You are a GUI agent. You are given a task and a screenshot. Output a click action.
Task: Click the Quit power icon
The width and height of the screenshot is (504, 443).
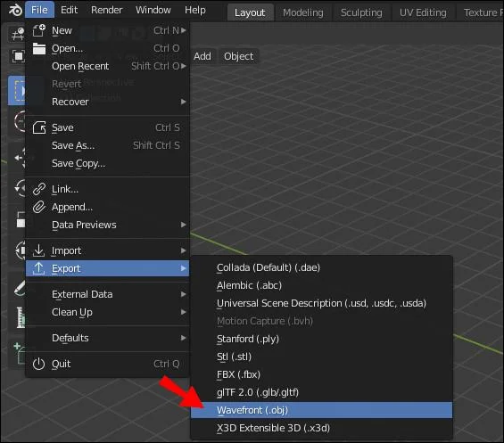click(x=38, y=364)
